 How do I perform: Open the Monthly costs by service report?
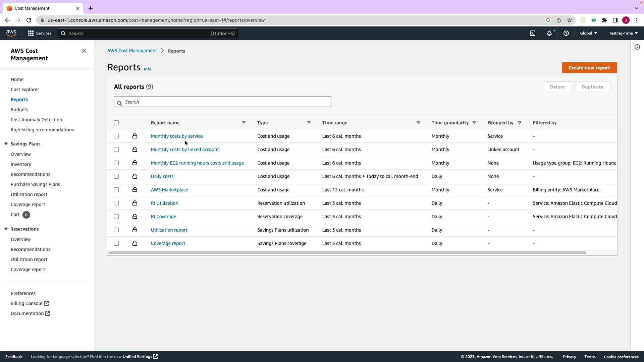(176, 136)
